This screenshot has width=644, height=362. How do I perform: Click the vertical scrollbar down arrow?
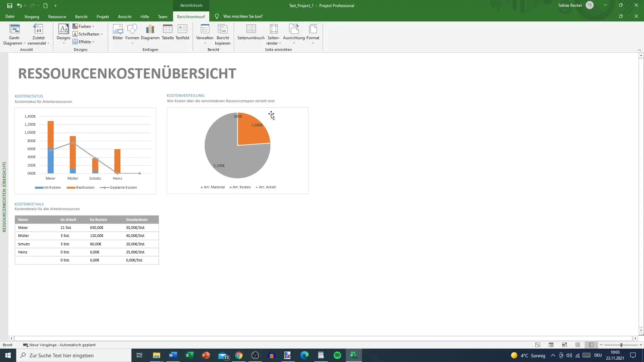(x=641, y=330)
